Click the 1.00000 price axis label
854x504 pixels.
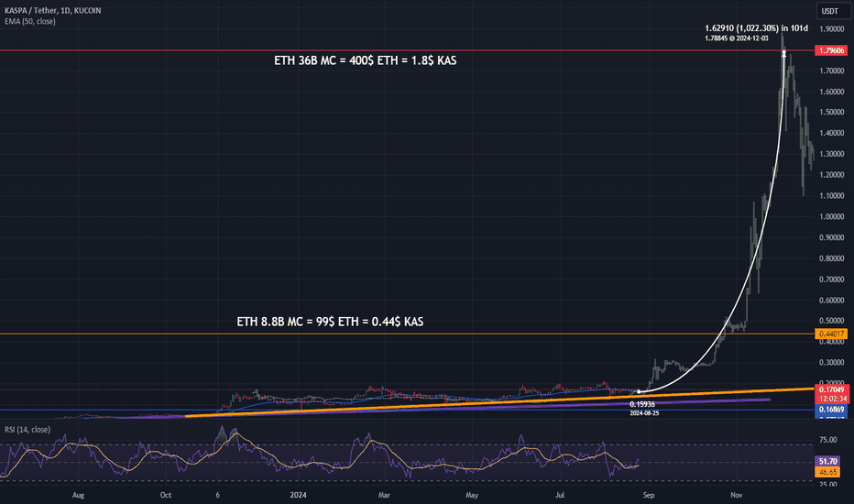pos(832,217)
